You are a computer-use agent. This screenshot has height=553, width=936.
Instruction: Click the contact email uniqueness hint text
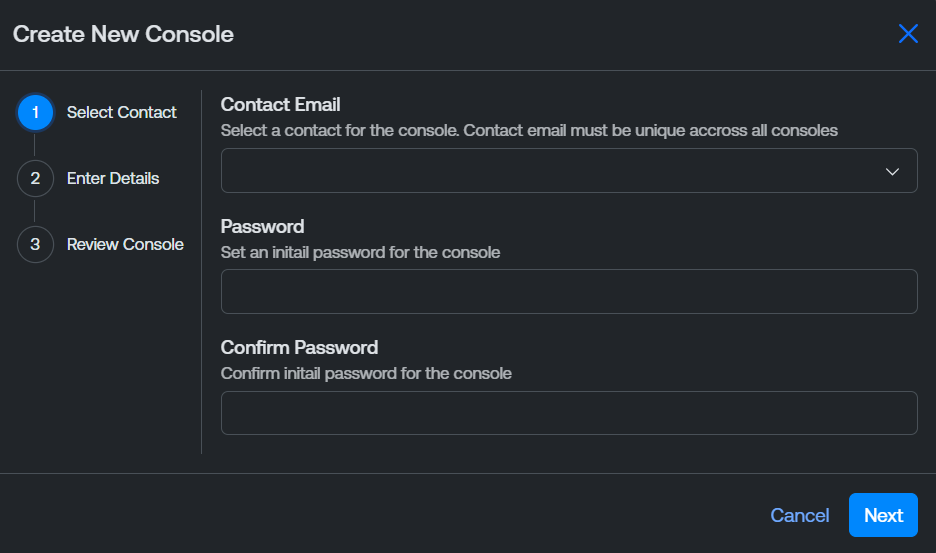pyautogui.click(x=528, y=131)
